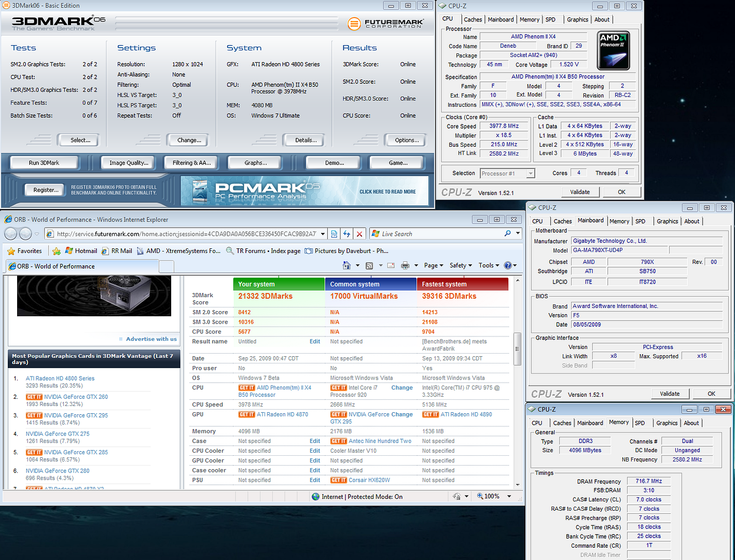Viewport: 735px width, 560px height.
Task: Click the new tab button in IE
Action: coord(166,267)
